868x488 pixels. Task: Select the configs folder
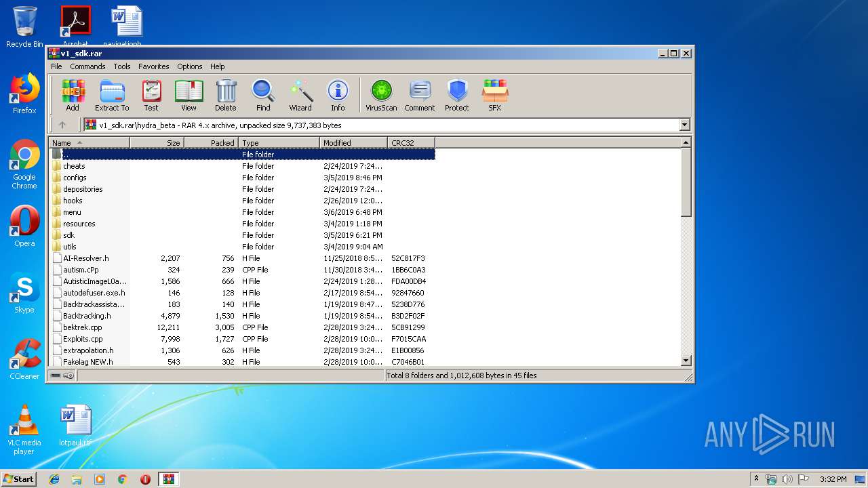point(242,178)
